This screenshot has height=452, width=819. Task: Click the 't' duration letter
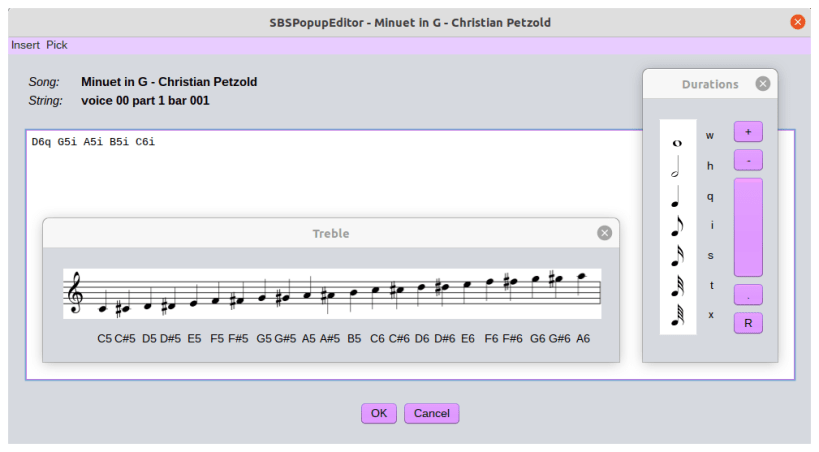coord(711,285)
